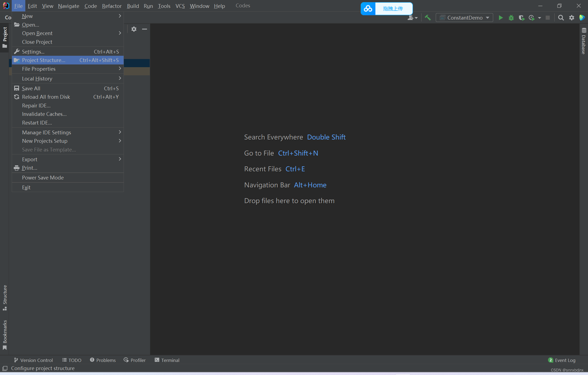Open the ConstantDemo run configuration dropdown
Image resolution: width=588 pixels, height=375 pixels.
click(x=464, y=18)
